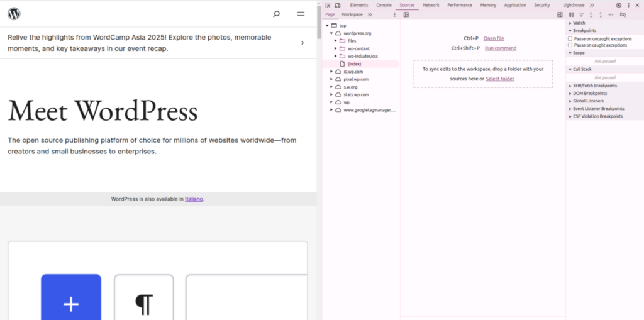644x320 pixels.
Task: Enable Pause on uncaught exceptions
Action: [x=570, y=38]
